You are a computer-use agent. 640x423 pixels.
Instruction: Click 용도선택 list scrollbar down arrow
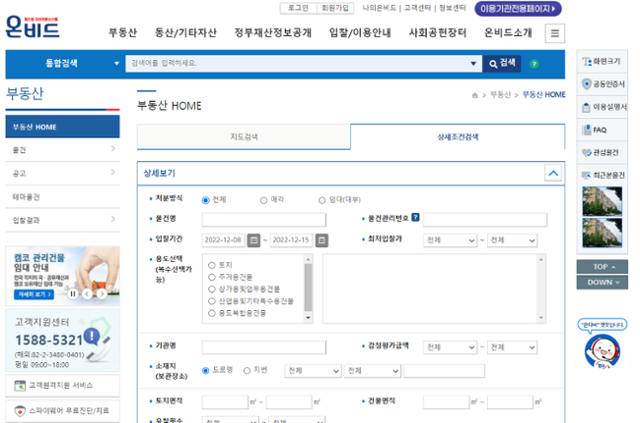click(308, 318)
